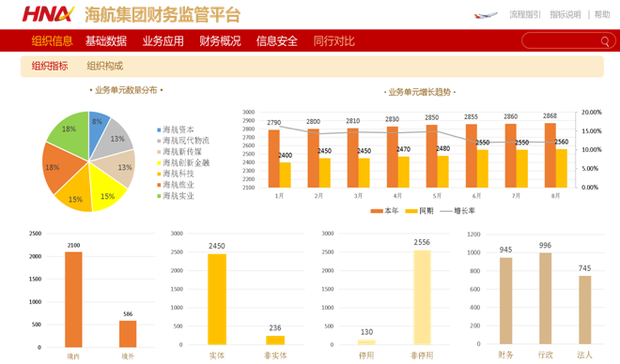Click the 帮助 link
The width and height of the screenshot is (620, 364).
coord(602,15)
